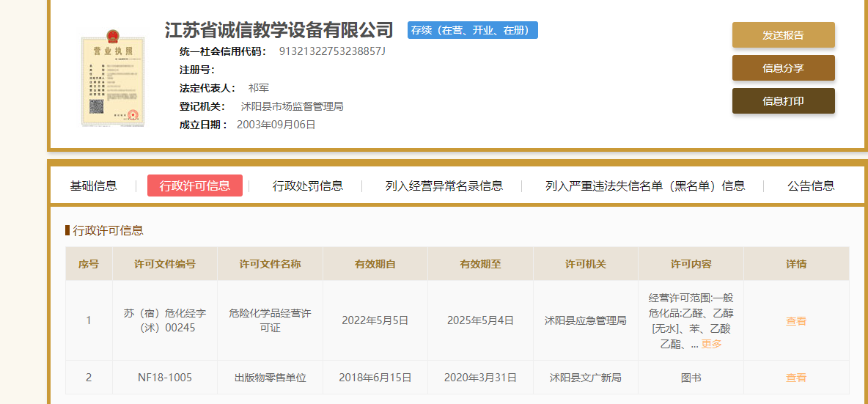Switch to the 公告信息 tab
The height and width of the screenshot is (404, 868).
click(x=811, y=186)
